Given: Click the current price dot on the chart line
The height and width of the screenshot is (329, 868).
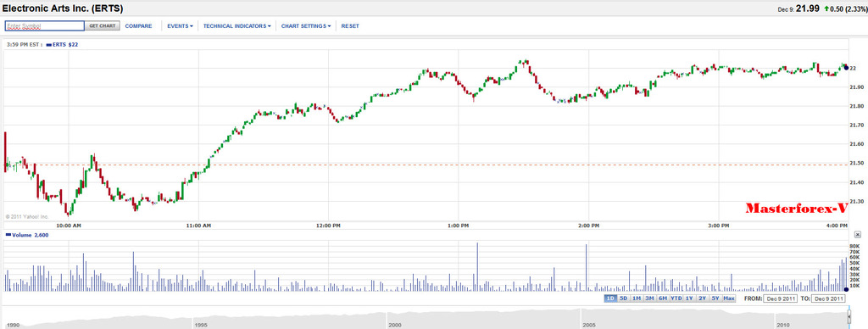Looking at the screenshot, I should point(846,68).
